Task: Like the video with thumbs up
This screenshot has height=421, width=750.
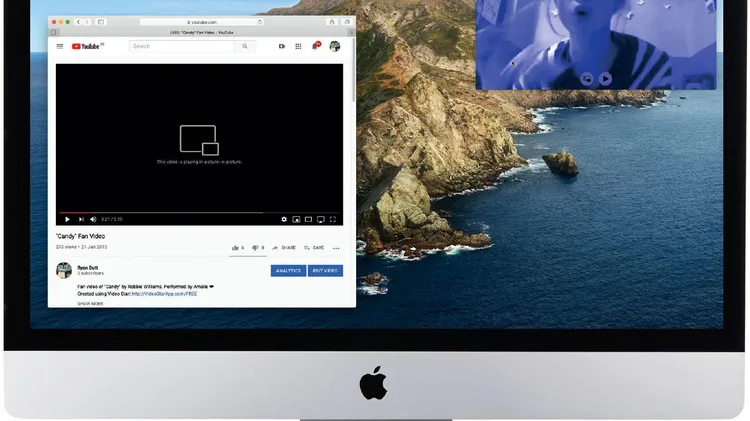Action: click(x=235, y=248)
